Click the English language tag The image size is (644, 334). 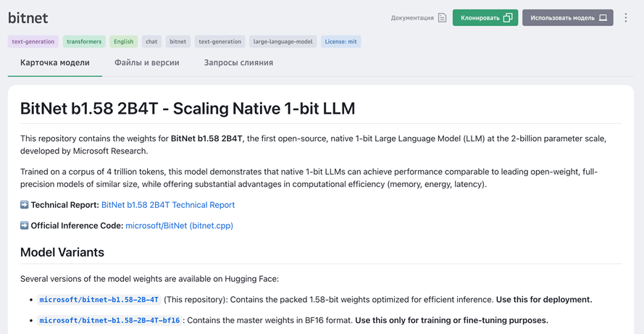click(x=123, y=42)
